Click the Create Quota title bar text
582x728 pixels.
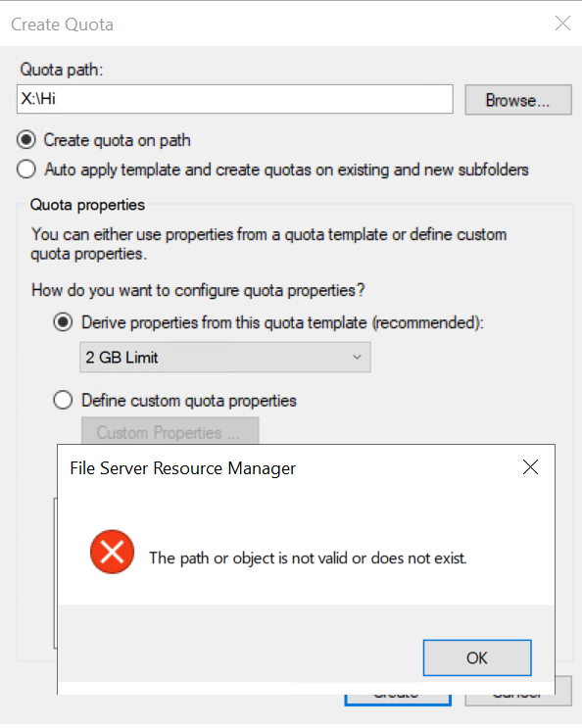click(62, 24)
